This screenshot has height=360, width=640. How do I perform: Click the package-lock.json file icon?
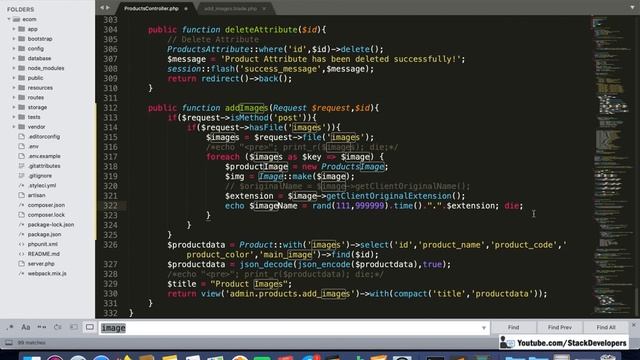point(22,224)
